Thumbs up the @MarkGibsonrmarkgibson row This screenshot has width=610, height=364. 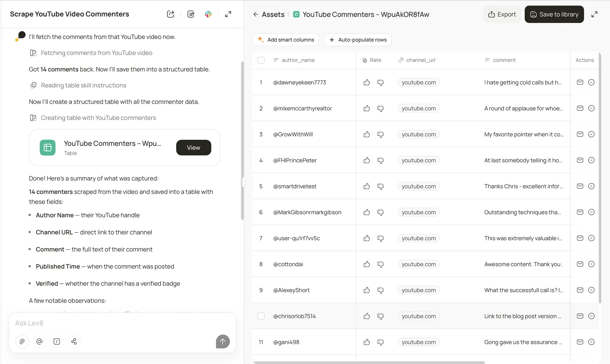367,212
